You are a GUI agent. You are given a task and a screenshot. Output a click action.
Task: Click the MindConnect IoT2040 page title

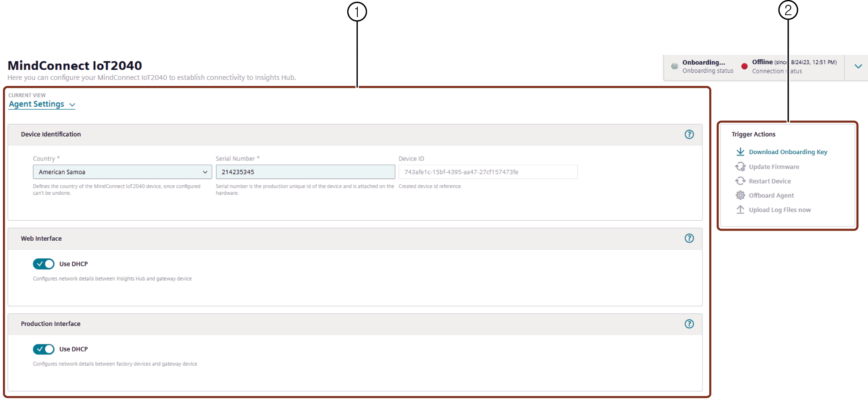click(75, 66)
